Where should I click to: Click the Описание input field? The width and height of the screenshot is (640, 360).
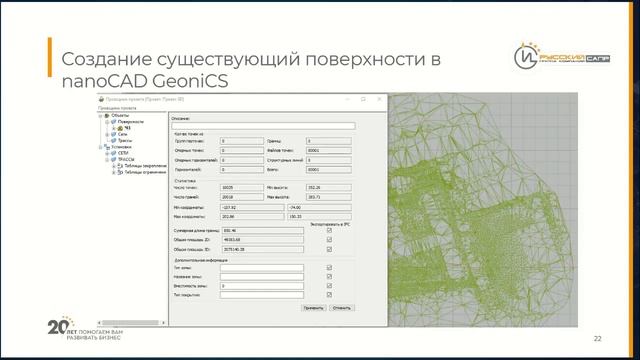point(263,126)
